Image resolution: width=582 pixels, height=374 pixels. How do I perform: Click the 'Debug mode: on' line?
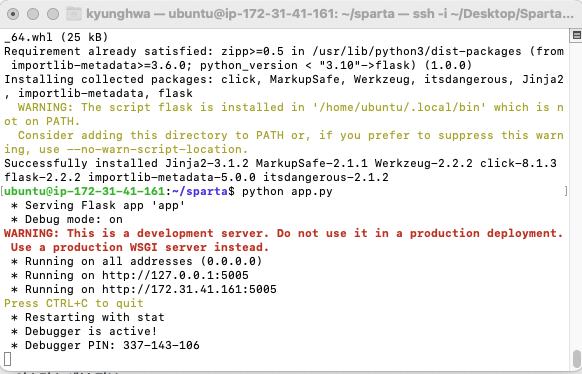67,220
